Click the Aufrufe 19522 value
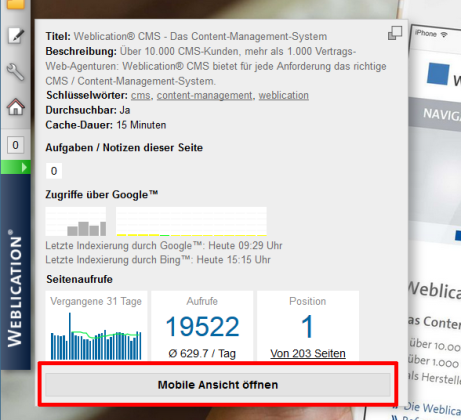This screenshot has width=461, height=420. [x=202, y=327]
